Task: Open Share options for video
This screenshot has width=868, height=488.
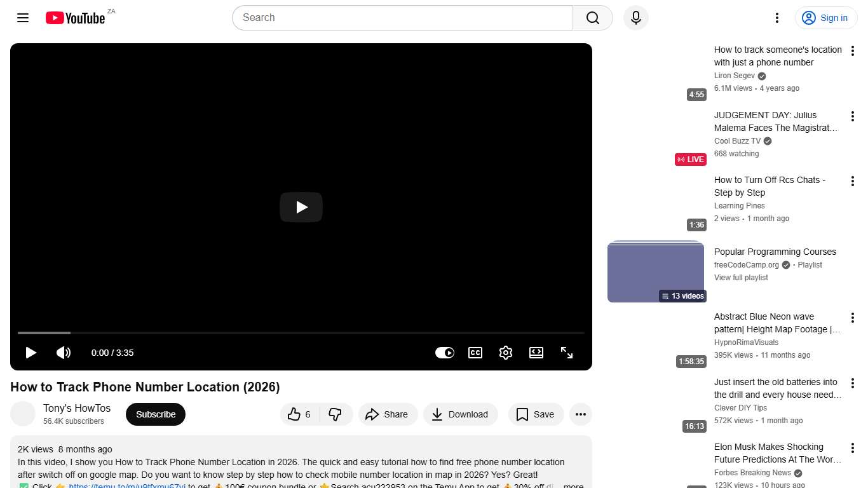Action: click(387, 414)
